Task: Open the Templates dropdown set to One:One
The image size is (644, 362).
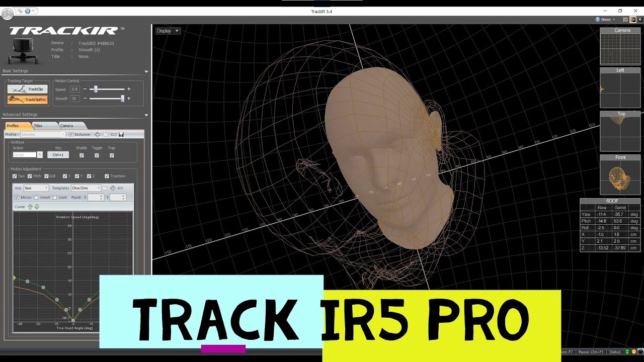Action: [86, 188]
